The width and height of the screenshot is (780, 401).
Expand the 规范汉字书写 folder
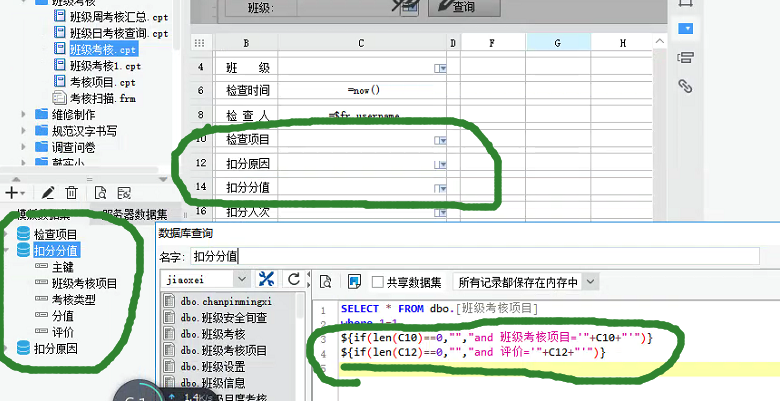coord(23,131)
